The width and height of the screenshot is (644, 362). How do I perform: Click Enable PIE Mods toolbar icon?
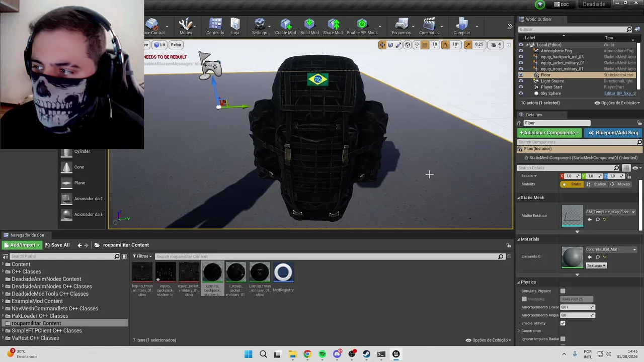(362, 26)
